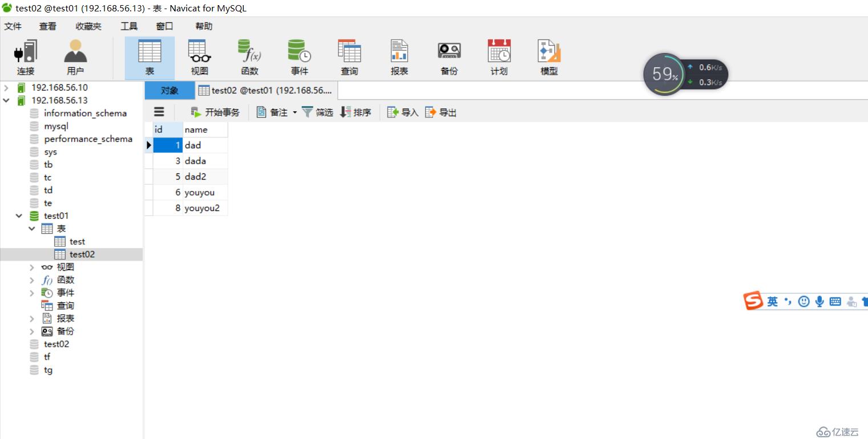868x439 pixels.
Task: Click the id column header
Action: pyautogui.click(x=168, y=129)
